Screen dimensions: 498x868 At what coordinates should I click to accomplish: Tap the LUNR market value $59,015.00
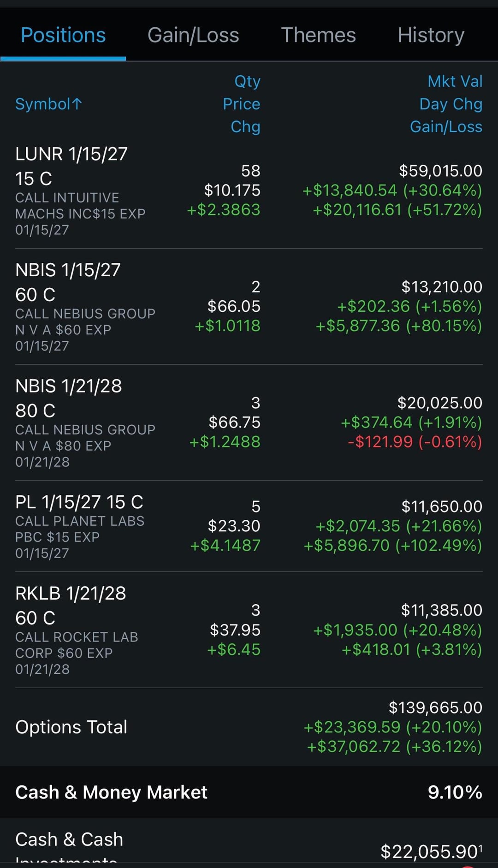(x=440, y=171)
